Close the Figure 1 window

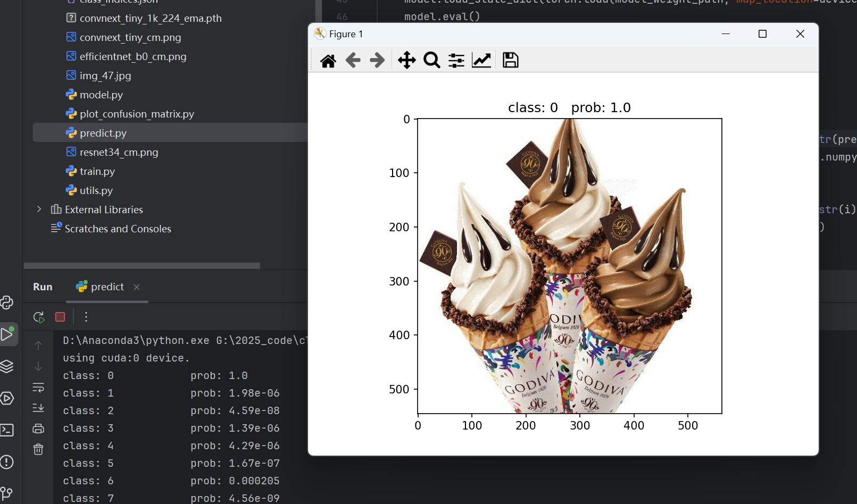[x=800, y=34]
